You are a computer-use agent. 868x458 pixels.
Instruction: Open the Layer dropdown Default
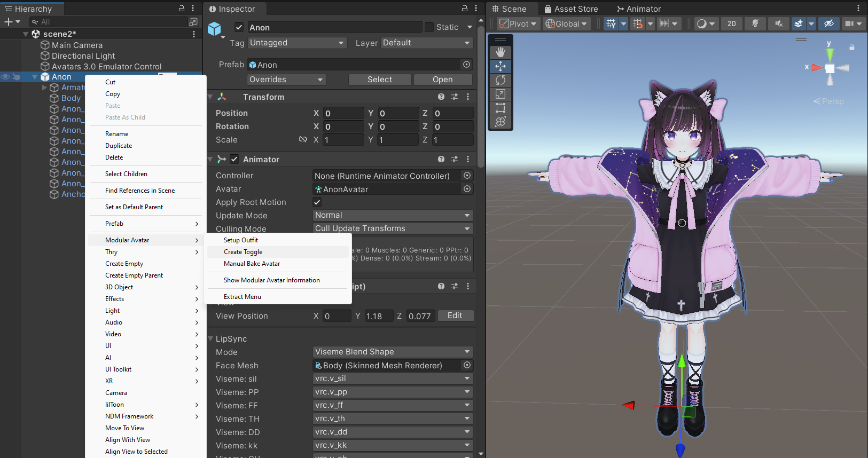427,43
